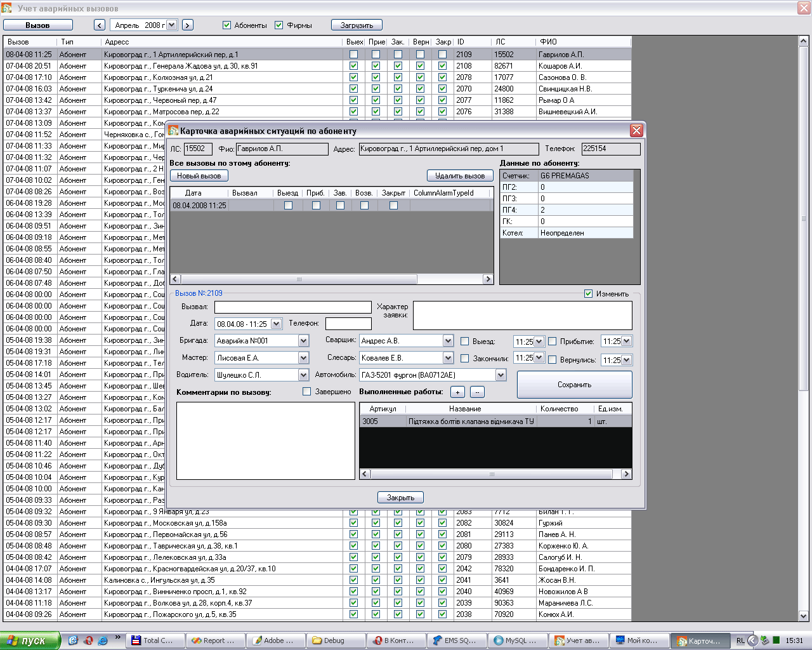This screenshot has height=650, width=812.
Task: Open the Автомобиль dropdown list
Action: 501,375
